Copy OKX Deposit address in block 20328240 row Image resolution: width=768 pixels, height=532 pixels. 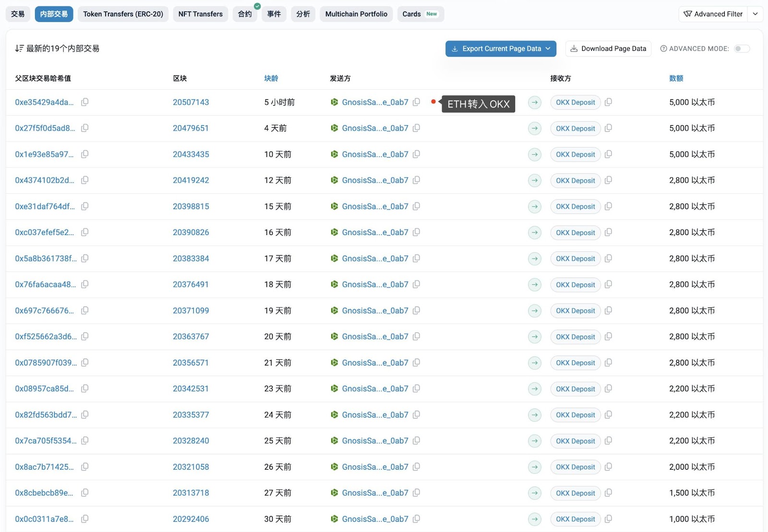pyautogui.click(x=608, y=440)
